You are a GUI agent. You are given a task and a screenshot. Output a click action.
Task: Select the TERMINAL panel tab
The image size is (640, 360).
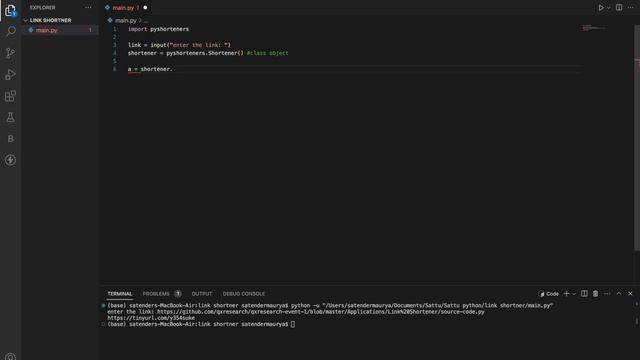[x=120, y=293]
